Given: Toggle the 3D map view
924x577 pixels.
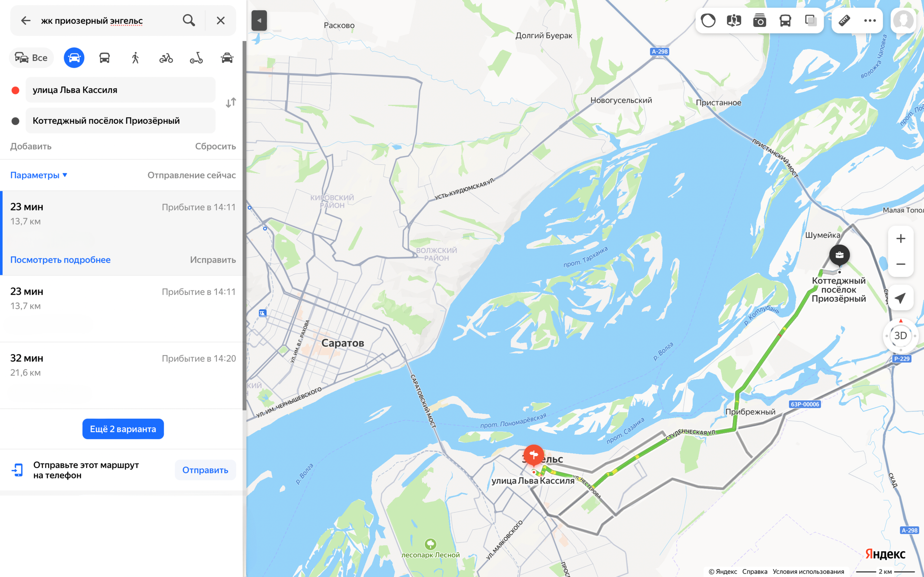Looking at the screenshot, I should pos(900,336).
